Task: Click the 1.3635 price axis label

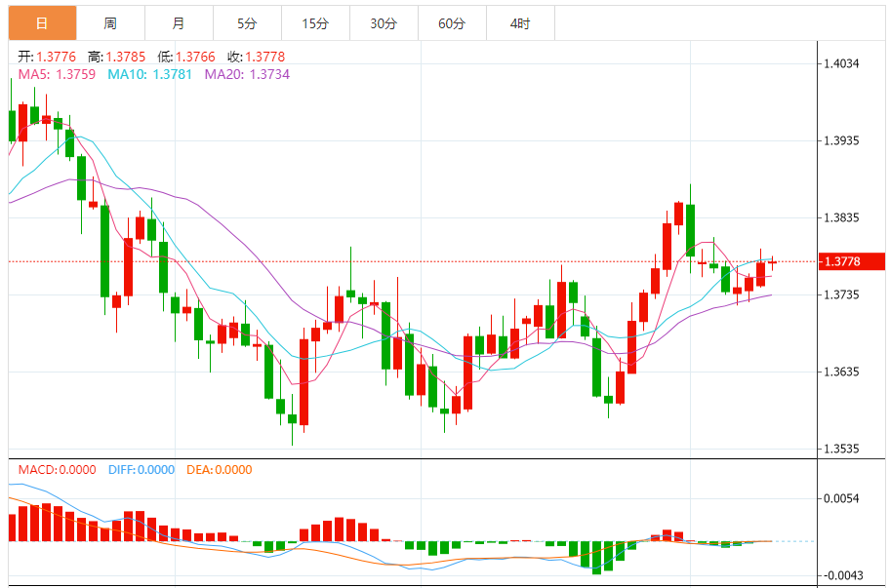Action: click(x=841, y=372)
